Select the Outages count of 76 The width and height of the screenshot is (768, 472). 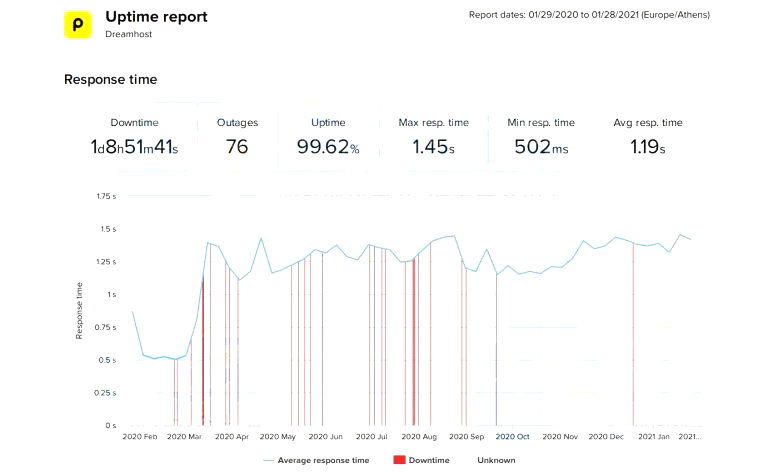tap(237, 148)
